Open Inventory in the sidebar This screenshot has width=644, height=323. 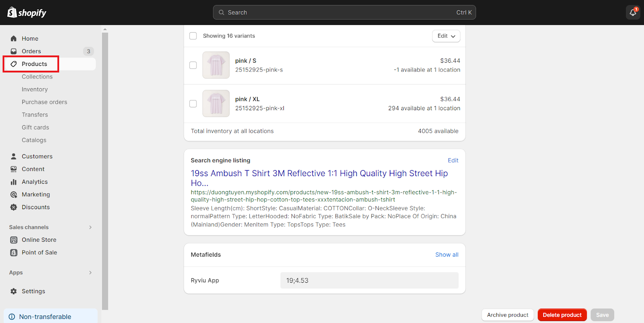point(35,89)
